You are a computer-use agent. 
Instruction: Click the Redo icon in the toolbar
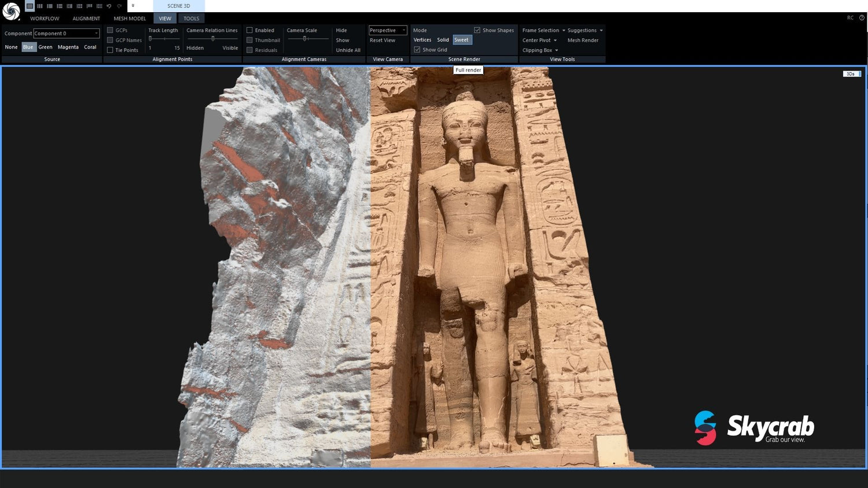coord(119,6)
